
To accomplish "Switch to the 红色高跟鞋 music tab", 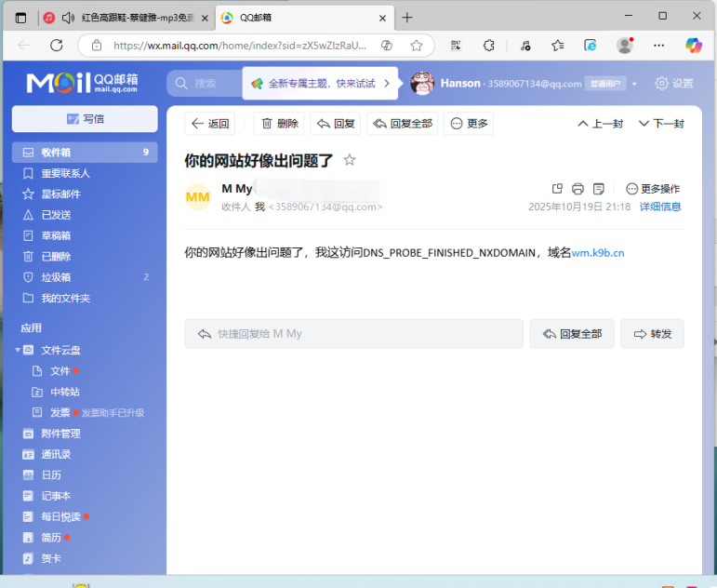I will click(138, 18).
